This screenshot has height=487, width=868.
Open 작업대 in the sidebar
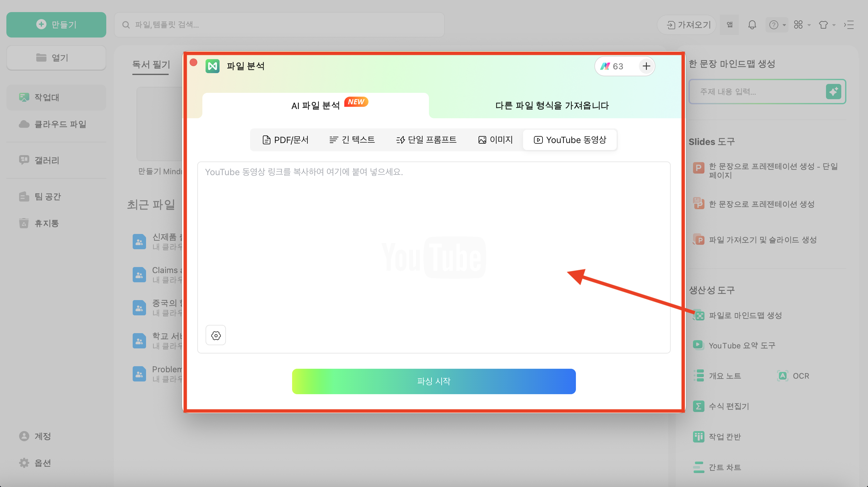click(56, 97)
